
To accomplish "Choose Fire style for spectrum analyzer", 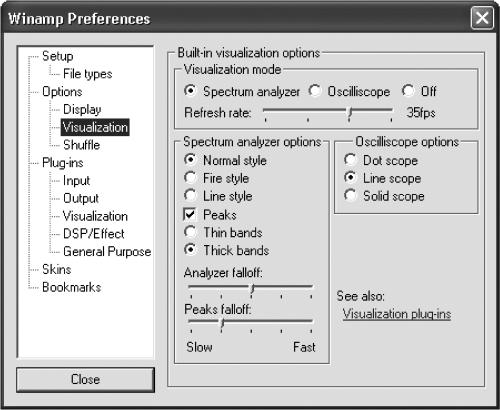I will (190, 178).
